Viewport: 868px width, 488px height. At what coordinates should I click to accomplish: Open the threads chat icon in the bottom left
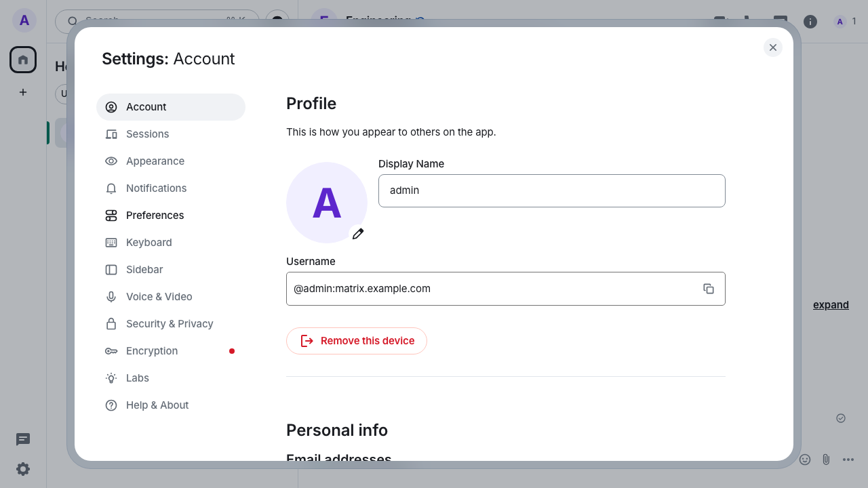coord(23,439)
